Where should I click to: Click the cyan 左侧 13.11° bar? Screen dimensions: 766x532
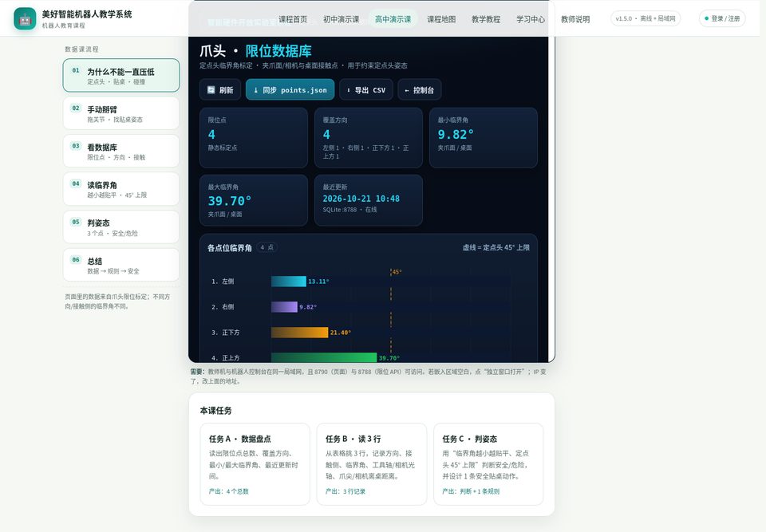(x=289, y=282)
